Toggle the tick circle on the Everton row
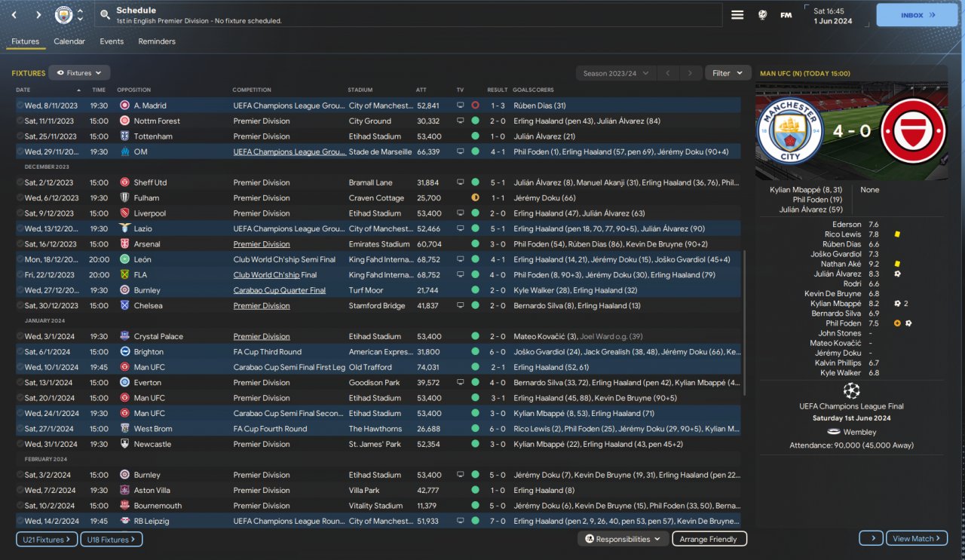 tap(20, 383)
